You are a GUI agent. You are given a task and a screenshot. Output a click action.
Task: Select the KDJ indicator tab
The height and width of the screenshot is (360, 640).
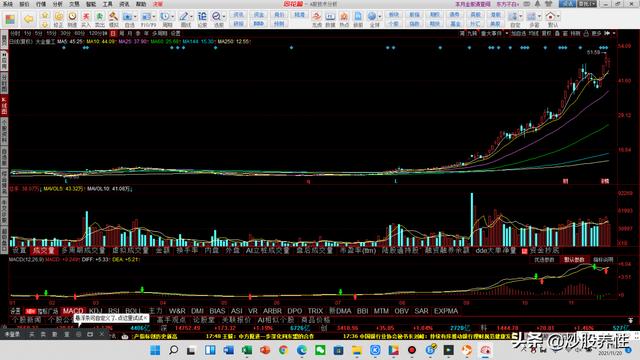tap(96, 311)
